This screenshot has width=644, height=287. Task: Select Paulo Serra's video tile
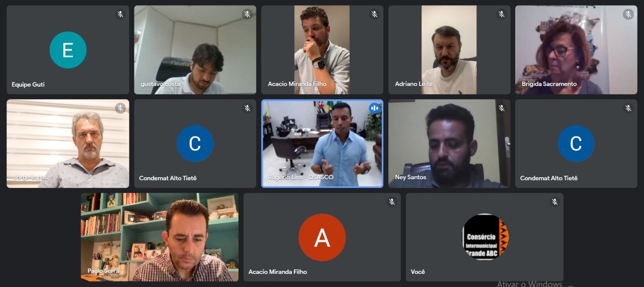point(159,237)
